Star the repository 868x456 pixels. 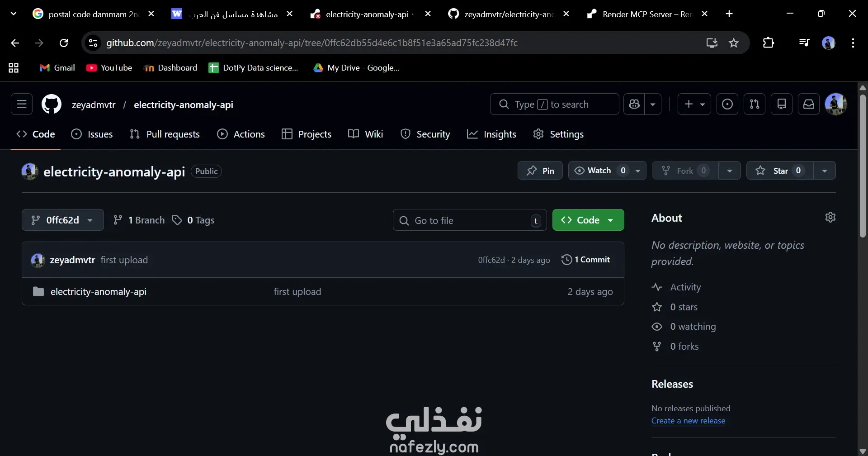(x=780, y=171)
